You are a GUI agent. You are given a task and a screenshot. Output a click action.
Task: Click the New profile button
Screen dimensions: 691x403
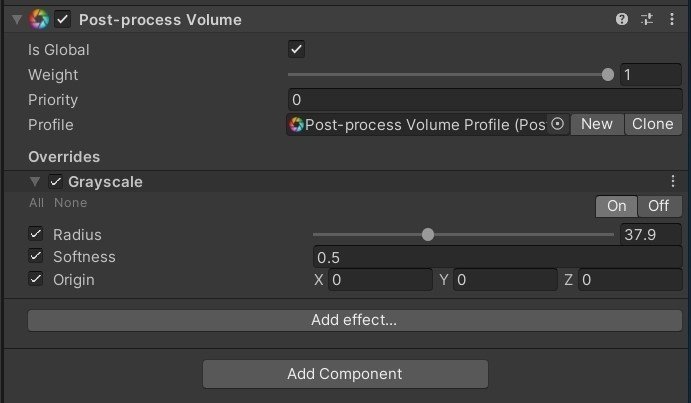point(597,124)
